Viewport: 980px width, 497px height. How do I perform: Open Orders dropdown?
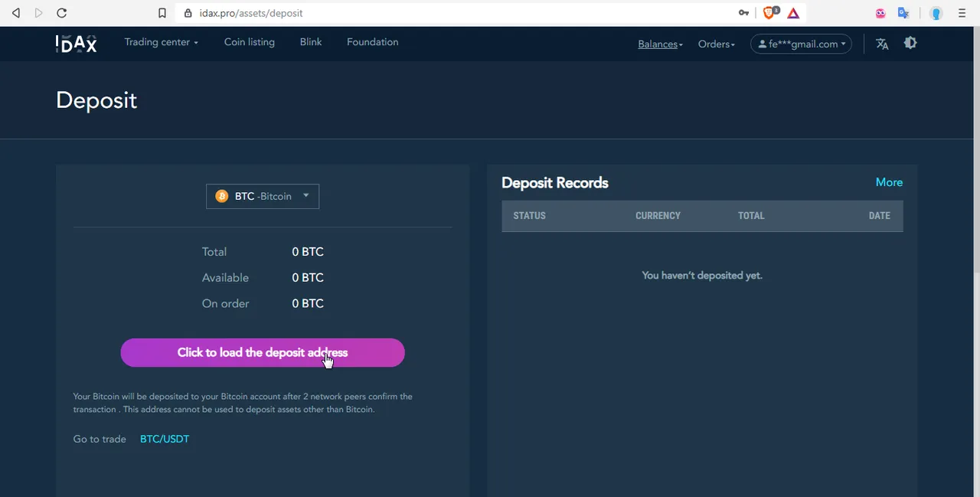717,44
